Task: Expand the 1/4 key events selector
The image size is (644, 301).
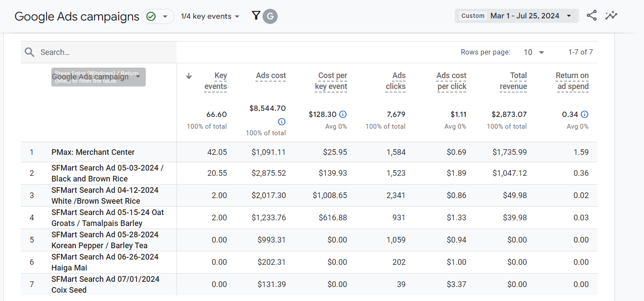Action: click(210, 17)
